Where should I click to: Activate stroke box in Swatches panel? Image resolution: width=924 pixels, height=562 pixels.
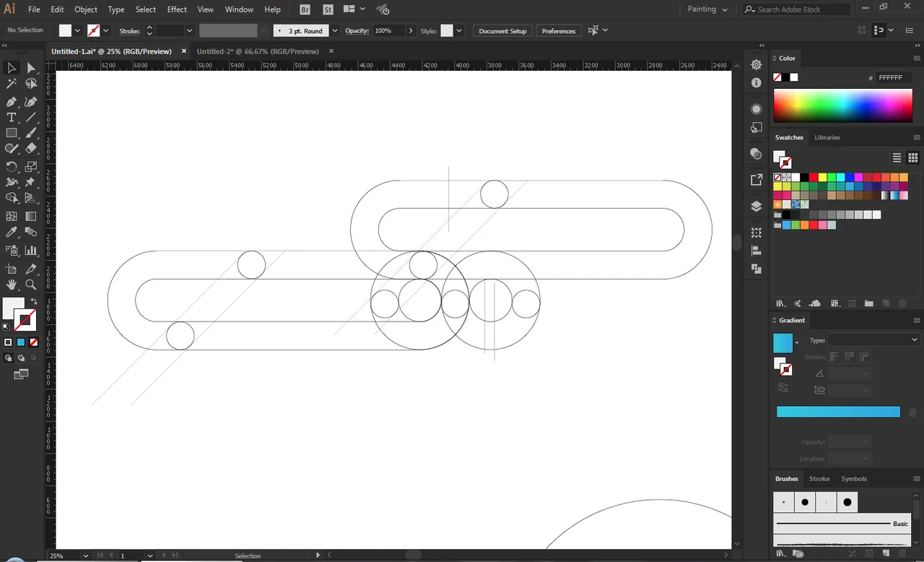pos(786,163)
